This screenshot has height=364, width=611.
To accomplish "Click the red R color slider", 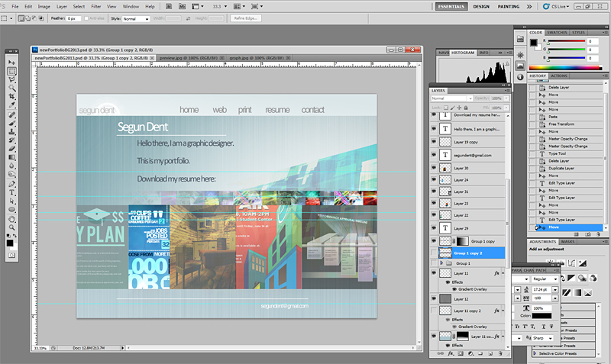I will click(x=566, y=41).
